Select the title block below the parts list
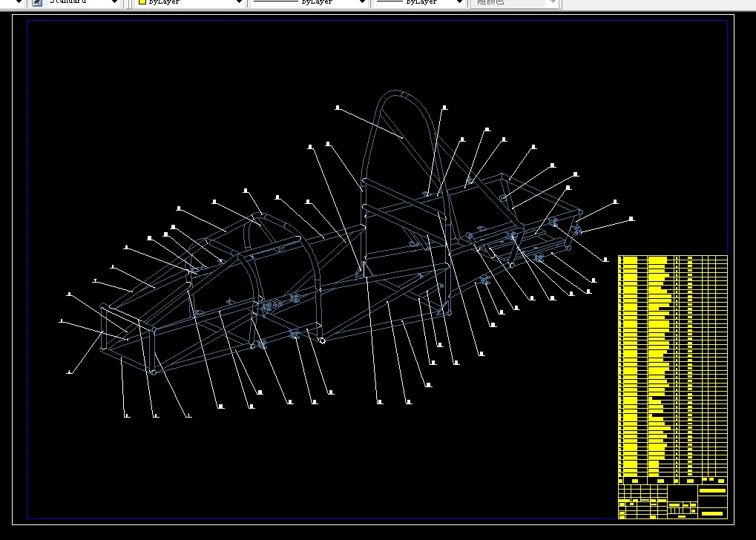The image size is (756, 540). (673, 501)
